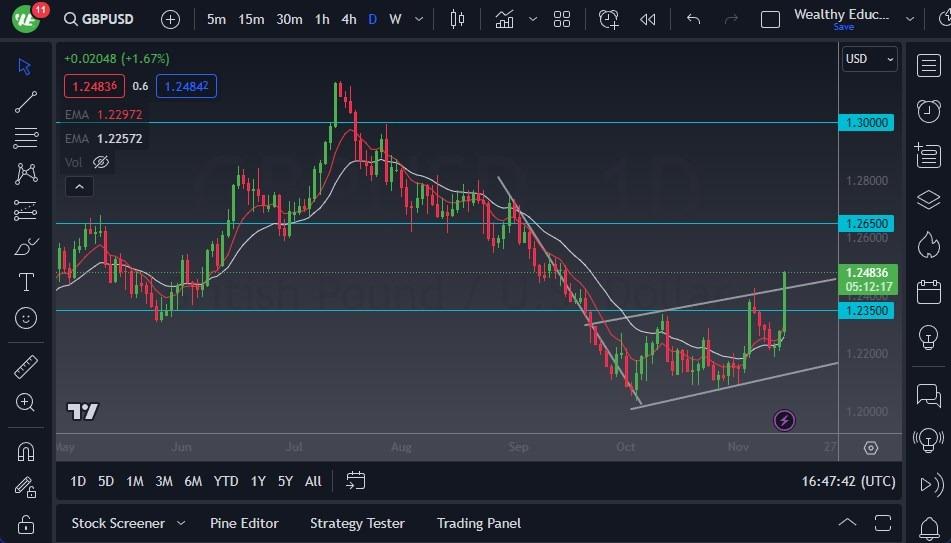Collapse the indicator legend chevron
Screen dimensions: 951x543
point(79,187)
